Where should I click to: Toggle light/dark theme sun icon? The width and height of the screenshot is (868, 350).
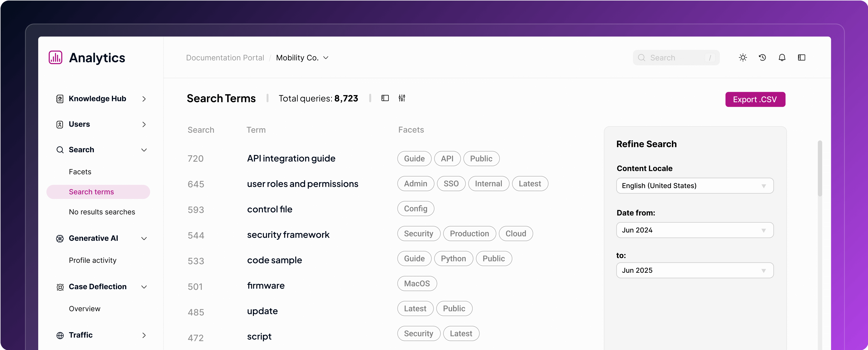[x=743, y=58]
